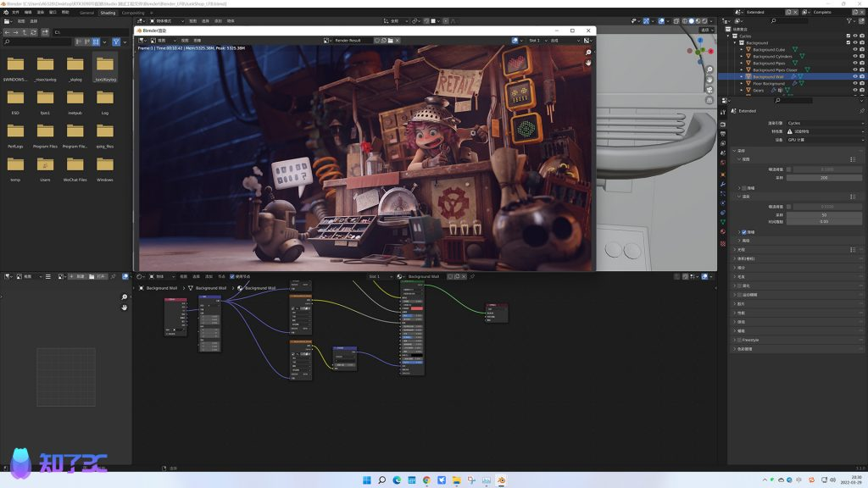
Task: Enable the Freestyle panel checkbox
Action: point(739,341)
